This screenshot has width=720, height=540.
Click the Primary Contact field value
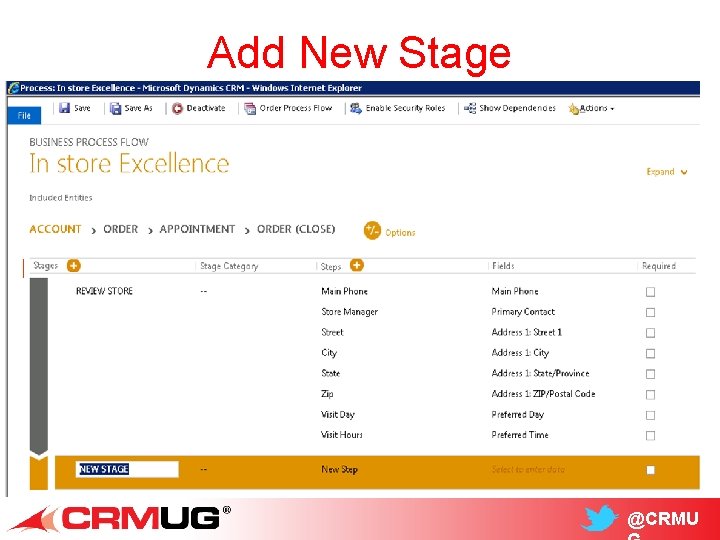point(523,312)
